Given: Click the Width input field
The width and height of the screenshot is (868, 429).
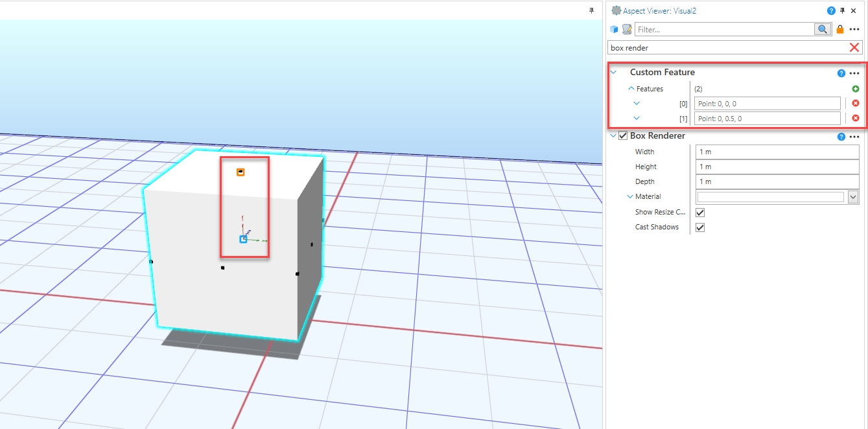Looking at the screenshot, I should click(x=777, y=152).
